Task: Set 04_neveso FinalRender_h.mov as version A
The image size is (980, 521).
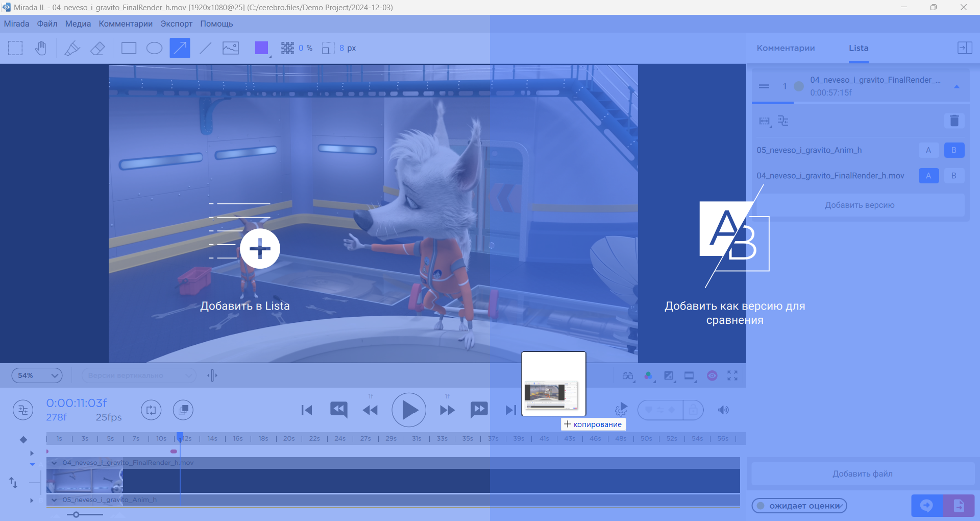Action: click(928, 176)
